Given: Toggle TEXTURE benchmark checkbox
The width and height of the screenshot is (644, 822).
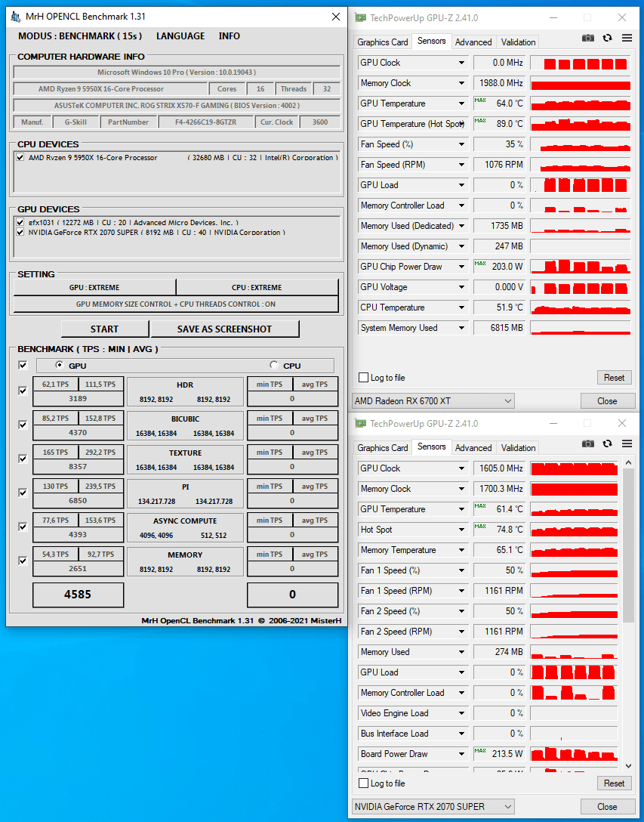Looking at the screenshot, I should (x=23, y=459).
